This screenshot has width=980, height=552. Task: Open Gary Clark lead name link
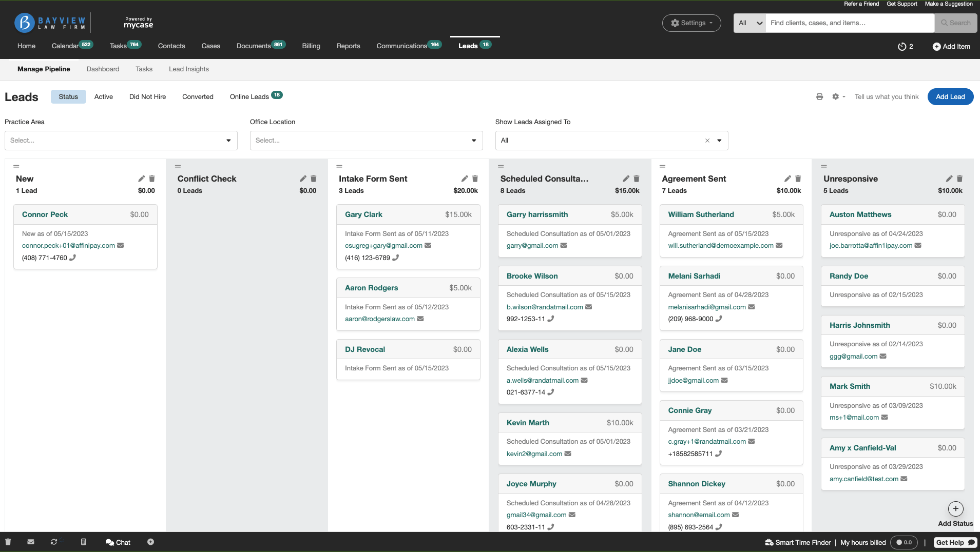[363, 214]
